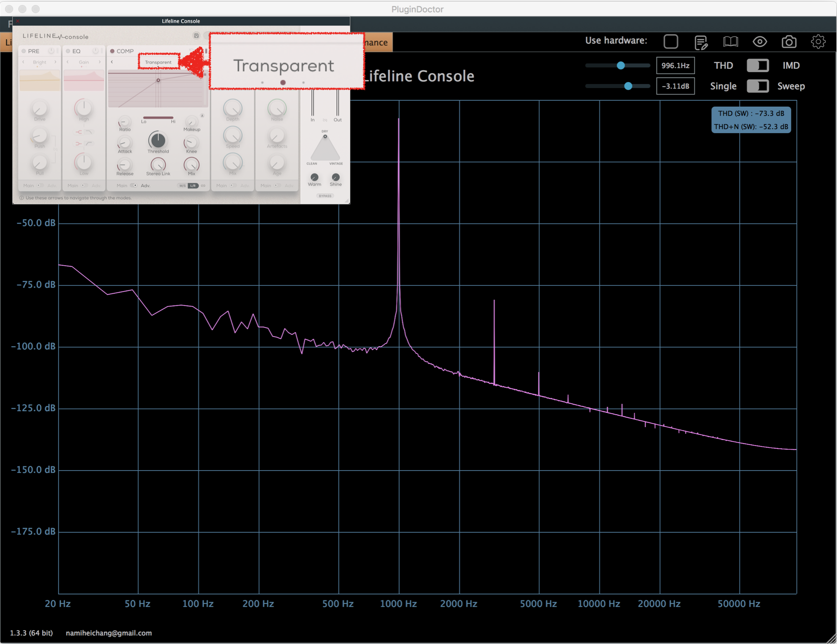
Task: Click the Makeup knob
Action: pos(191,121)
